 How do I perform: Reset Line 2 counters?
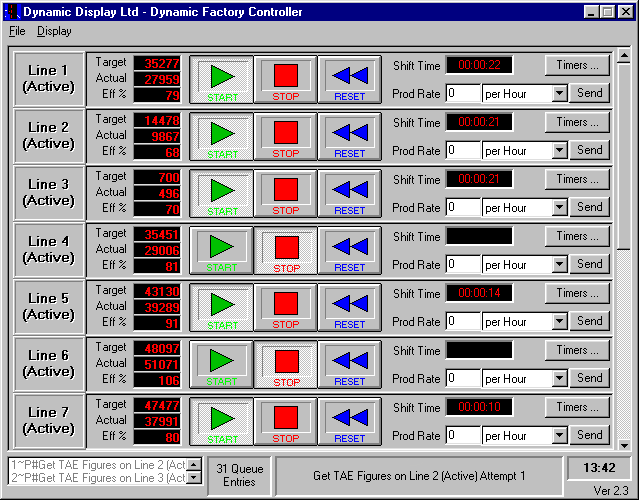[349, 137]
